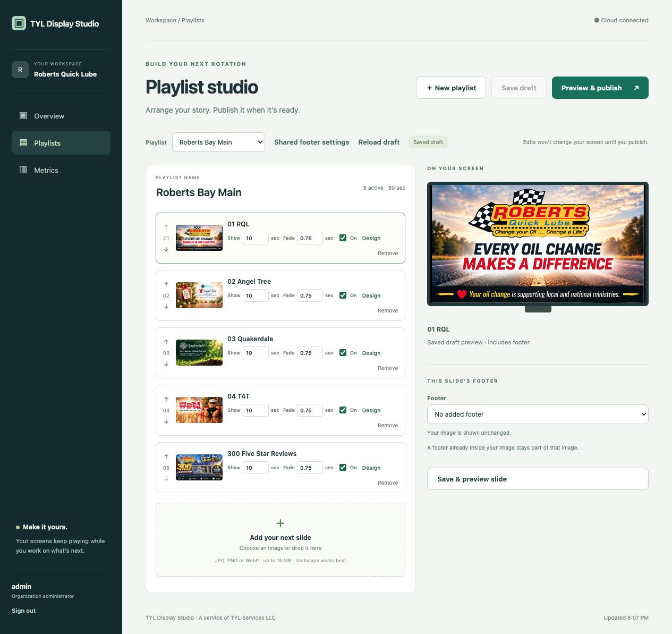Click the large on-screen slide preview
The image size is (672, 634).
[538, 244]
